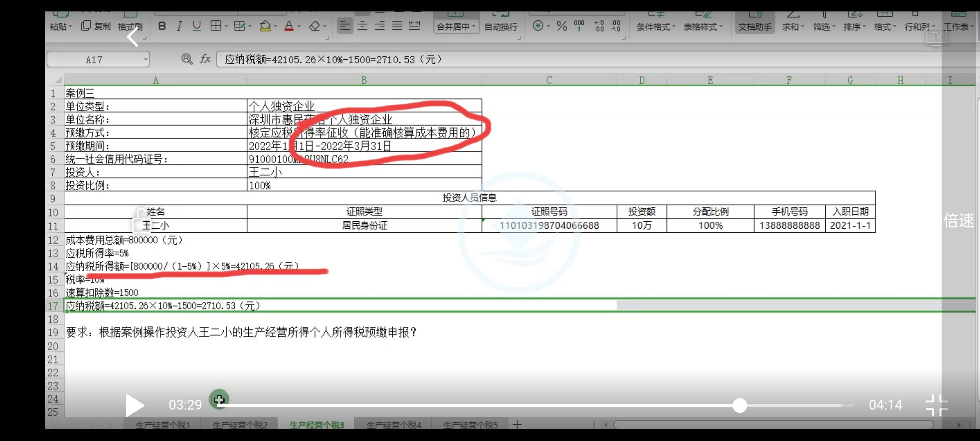980x441 pixels.
Task: Click the draw border style icon
Action: pos(240,26)
